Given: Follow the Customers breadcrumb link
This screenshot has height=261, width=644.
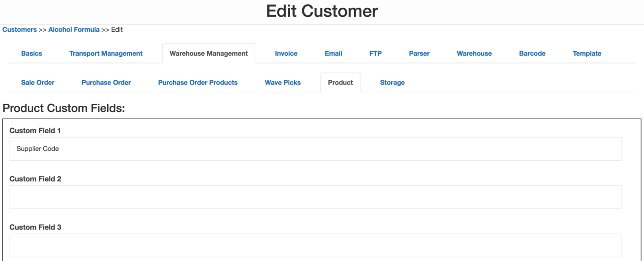Looking at the screenshot, I should (x=20, y=29).
